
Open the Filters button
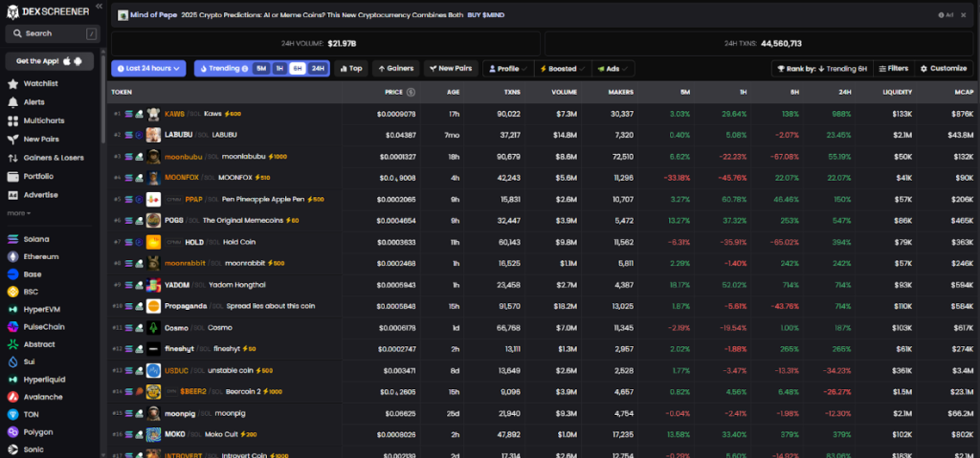click(x=893, y=69)
